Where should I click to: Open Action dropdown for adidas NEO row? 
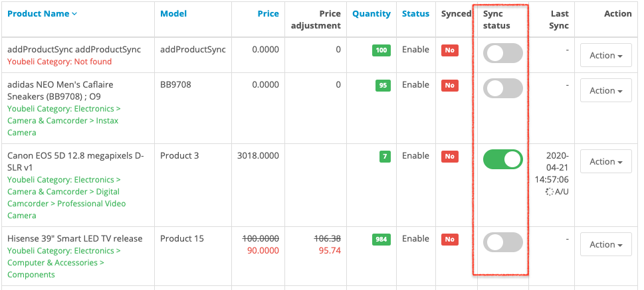[606, 91]
